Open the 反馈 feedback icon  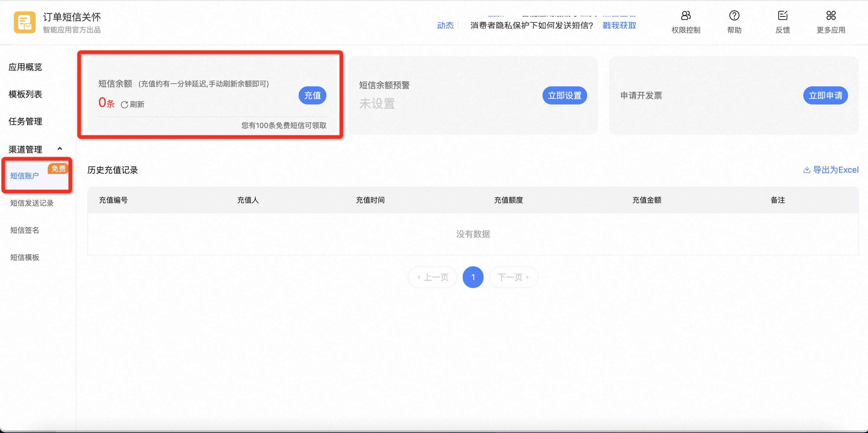[782, 15]
